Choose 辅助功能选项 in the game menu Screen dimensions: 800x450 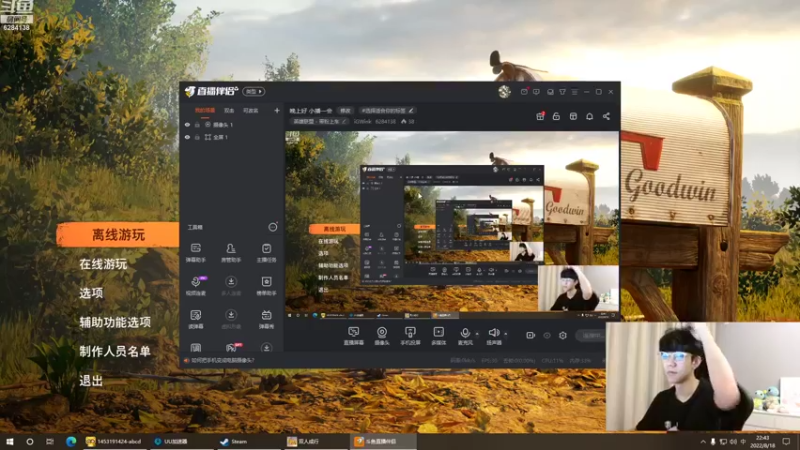[x=115, y=322]
